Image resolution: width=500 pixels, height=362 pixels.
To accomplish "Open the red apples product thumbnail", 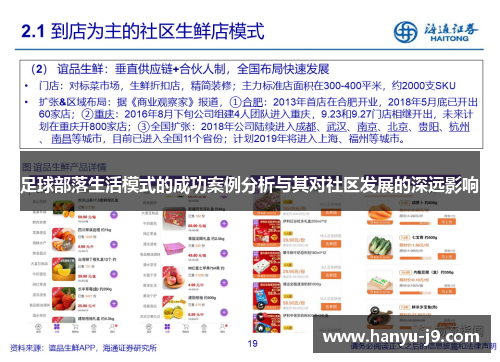I will coord(174,278).
